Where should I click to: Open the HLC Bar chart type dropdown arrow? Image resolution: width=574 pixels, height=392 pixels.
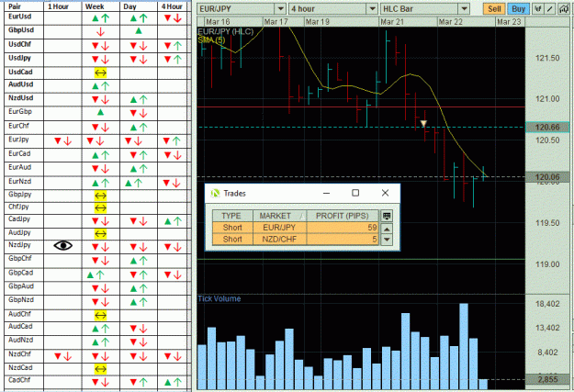[x=464, y=9]
